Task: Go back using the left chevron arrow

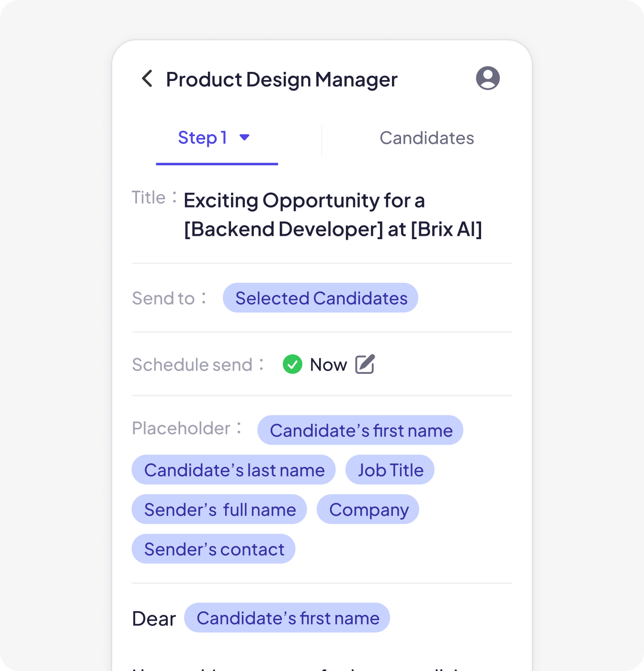Action: click(x=147, y=79)
